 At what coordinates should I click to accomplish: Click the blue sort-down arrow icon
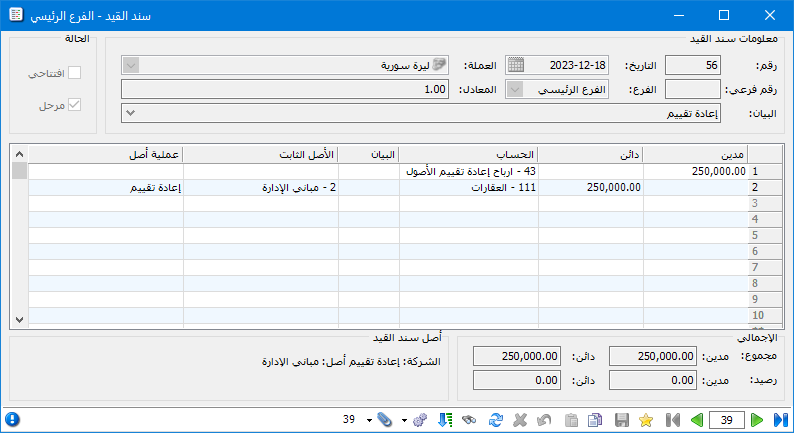point(445,420)
